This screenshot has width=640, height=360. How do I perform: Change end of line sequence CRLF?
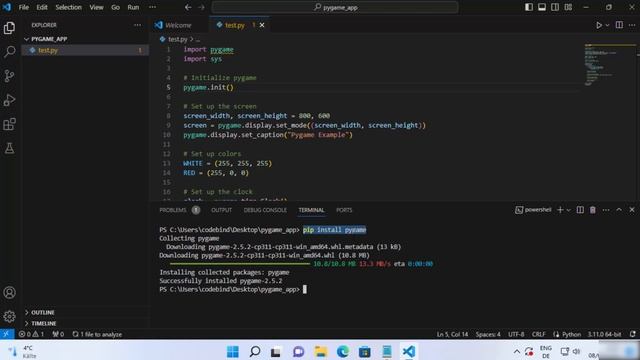tap(538, 334)
